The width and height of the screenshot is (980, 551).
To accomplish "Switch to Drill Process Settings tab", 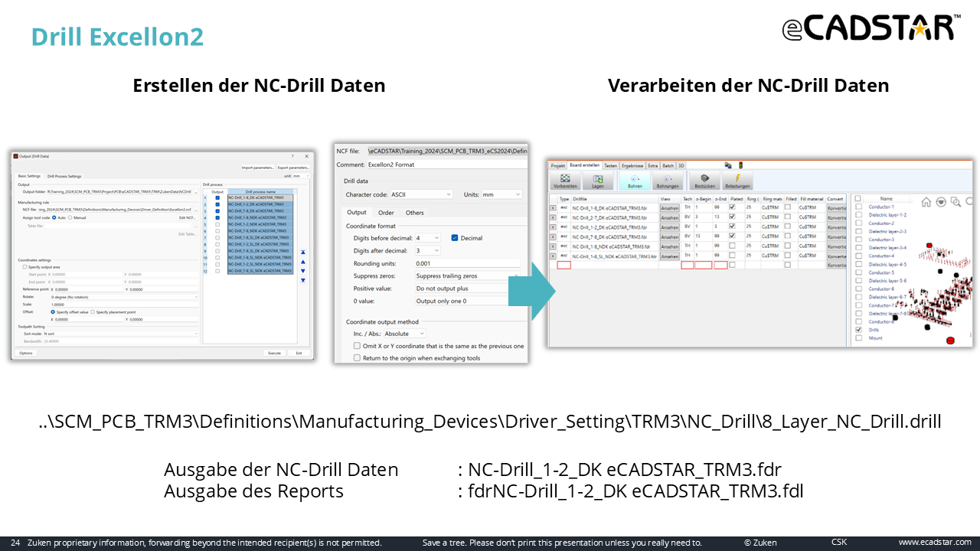I will [64, 176].
